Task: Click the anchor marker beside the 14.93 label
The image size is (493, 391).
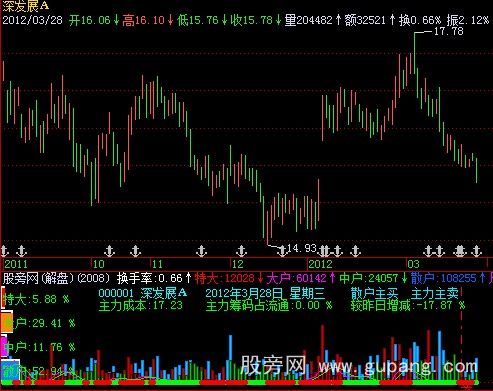Action: [282, 250]
